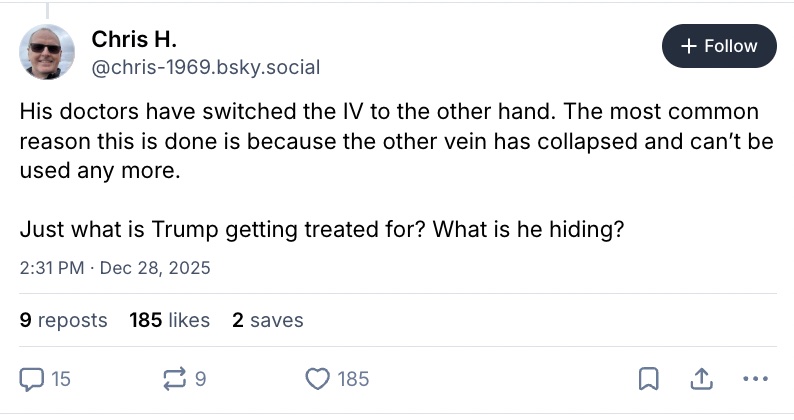Click the count 9 next to repost arrows

coord(200,379)
